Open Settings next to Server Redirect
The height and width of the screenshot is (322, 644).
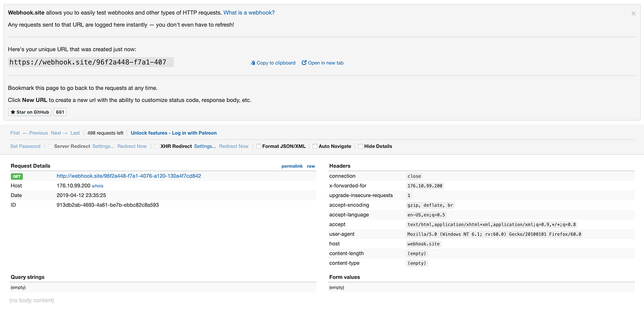(x=103, y=147)
